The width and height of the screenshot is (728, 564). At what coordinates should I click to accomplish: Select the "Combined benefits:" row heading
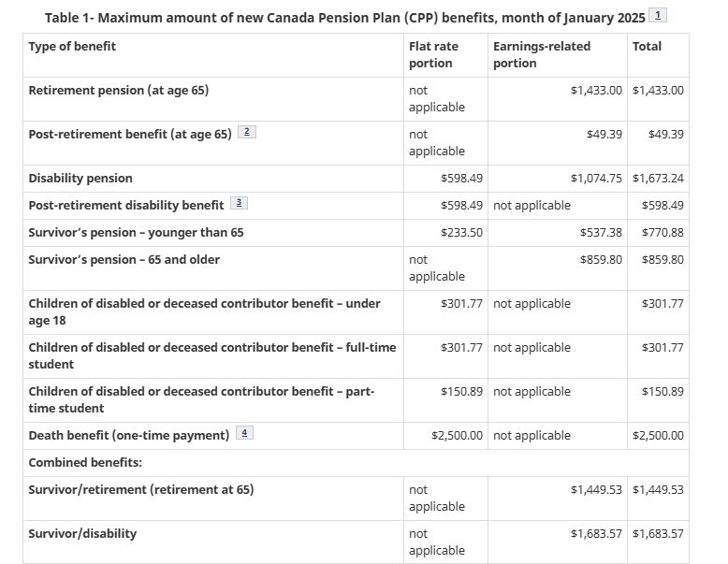coord(84,463)
